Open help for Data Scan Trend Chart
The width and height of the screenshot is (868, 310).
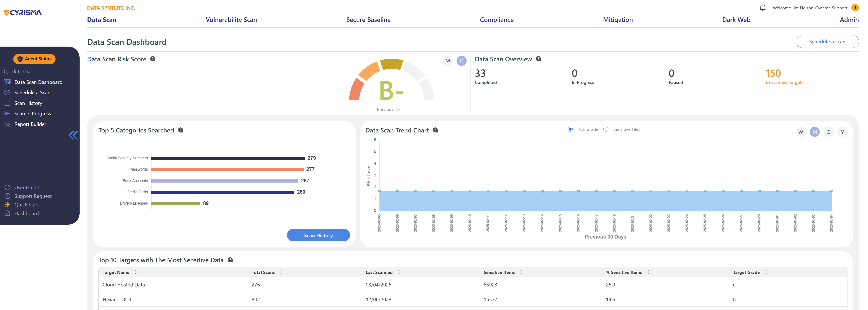[x=435, y=130]
